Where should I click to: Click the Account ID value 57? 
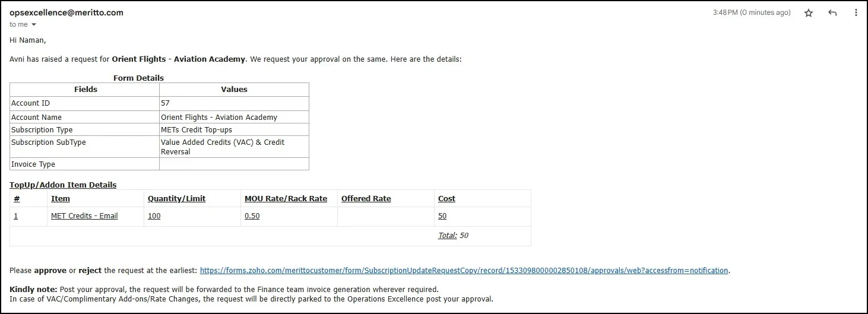pyautogui.click(x=165, y=103)
